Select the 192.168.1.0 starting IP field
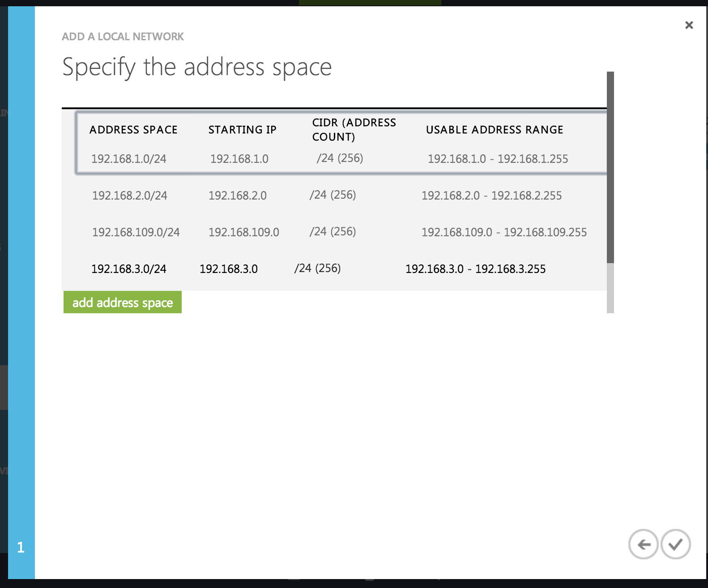 click(x=239, y=159)
